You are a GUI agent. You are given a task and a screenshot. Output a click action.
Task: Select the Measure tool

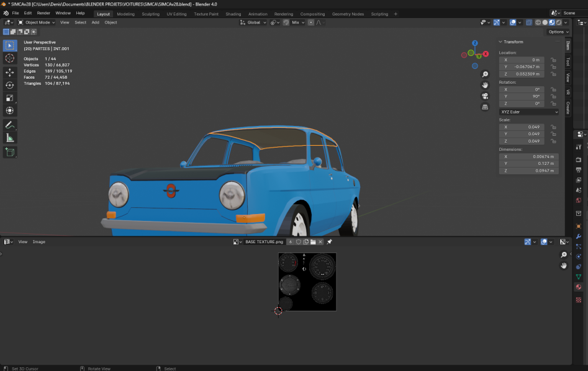coord(10,138)
